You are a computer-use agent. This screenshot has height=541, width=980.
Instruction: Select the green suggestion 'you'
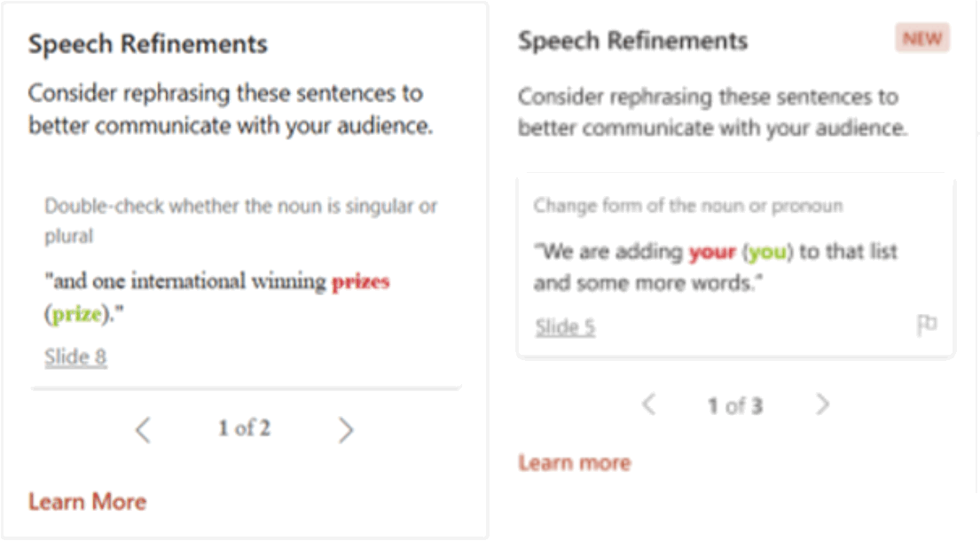[768, 252]
